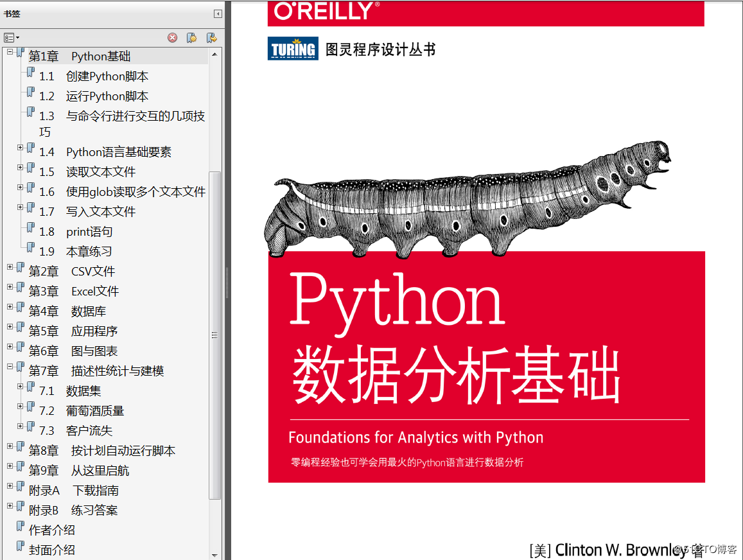Click the TURING logo on the cover
This screenshot has width=743, height=560.
coord(293,48)
